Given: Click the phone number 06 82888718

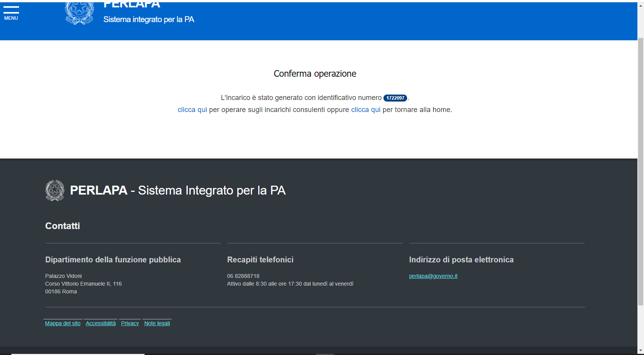Looking at the screenshot, I should coord(243,276).
